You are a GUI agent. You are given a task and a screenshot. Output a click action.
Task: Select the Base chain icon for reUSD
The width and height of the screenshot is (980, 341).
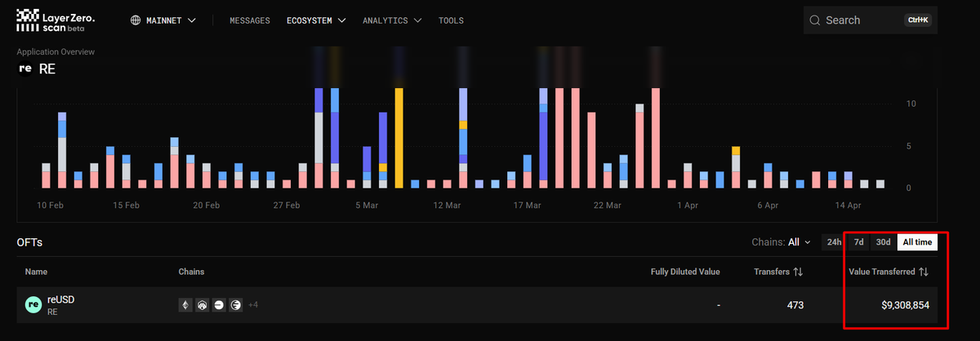click(219, 305)
